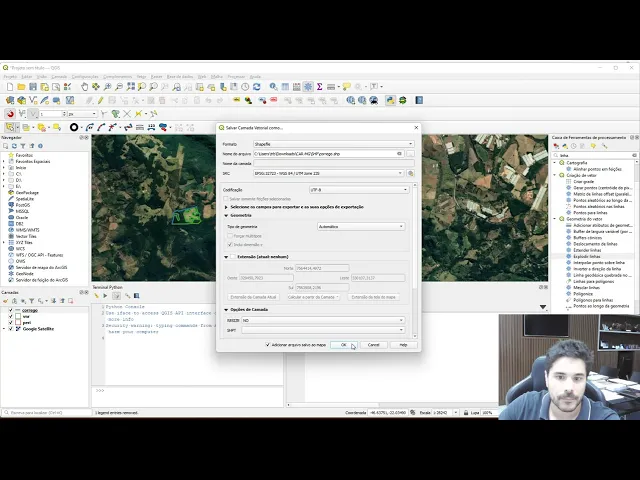
Task: Select Explodir linhas in processing toolbox
Action: pos(587,256)
